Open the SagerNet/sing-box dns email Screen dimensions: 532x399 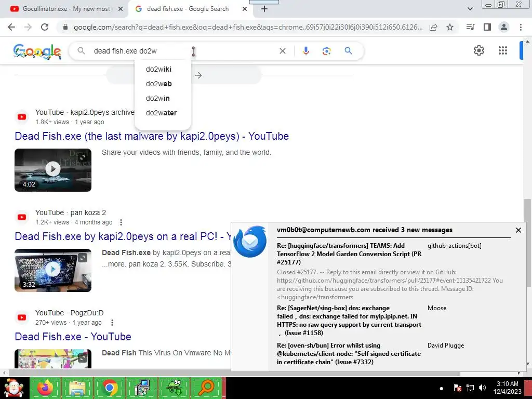[x=349, y=321]
